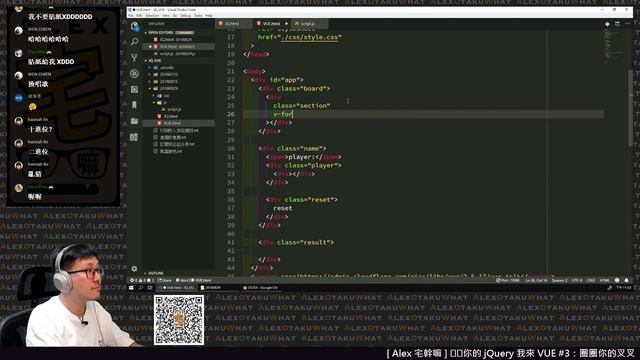This screenshot has height=360, width=640.
Task: Change the HTML language mode
Action: [x=604, y=280]
